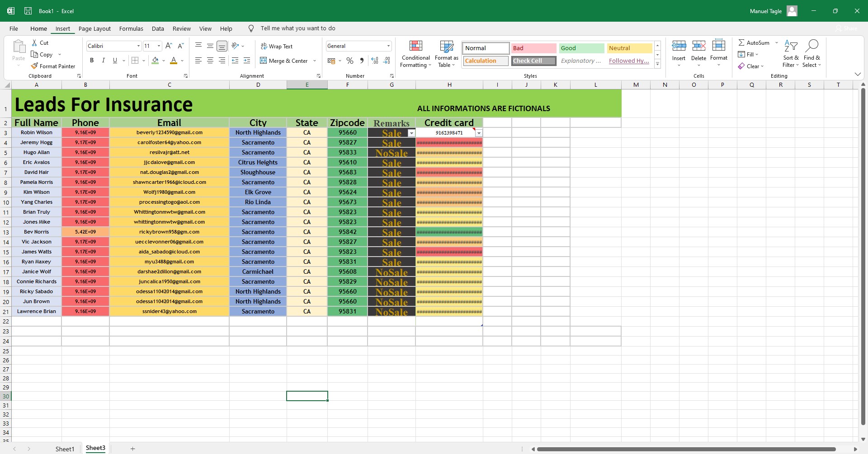868x454 pixels.
Task: Expand the Cell Styles gallery More button
Action: coord(658,65)
